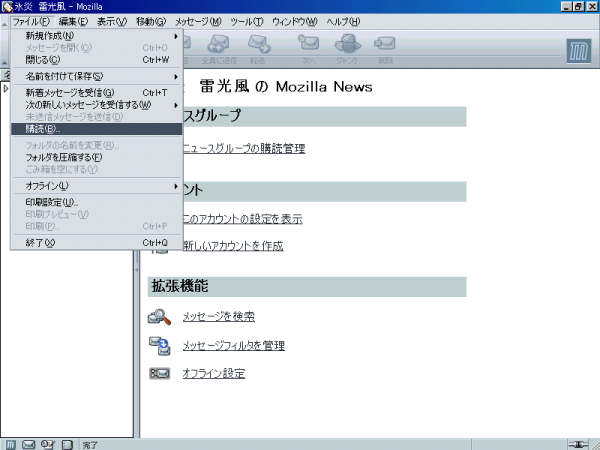The width and height of the screenshot is (600, 450).
Task: Click the 新しいアカウントを作成 link
Action: (233, 246)
